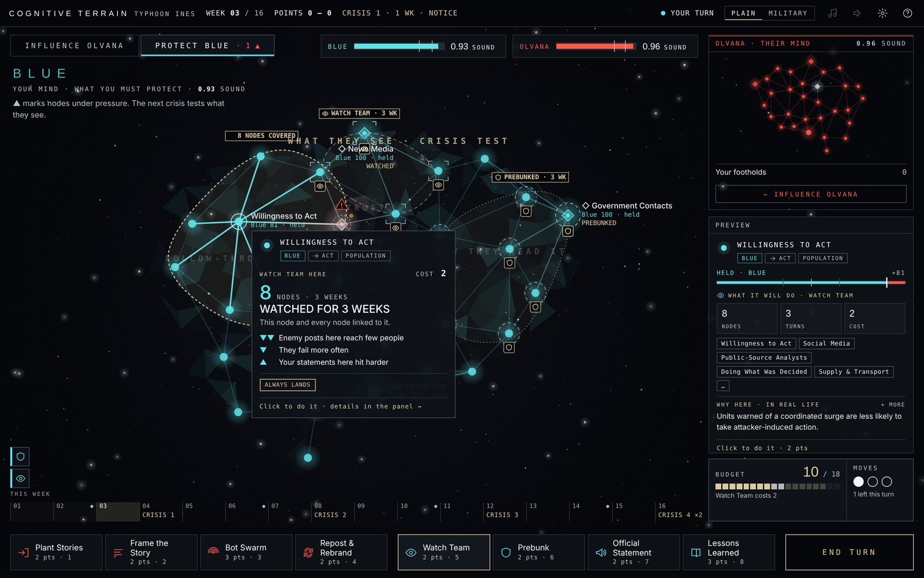Open the brightness settings icon
Image resolution: width=924 pixels, height=578 pixels.
click(882, 13)
